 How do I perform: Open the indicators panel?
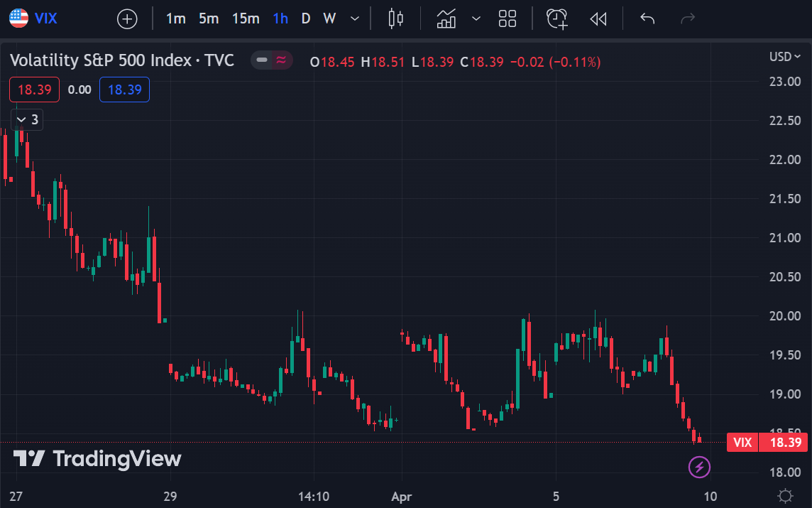pos(446,18)
